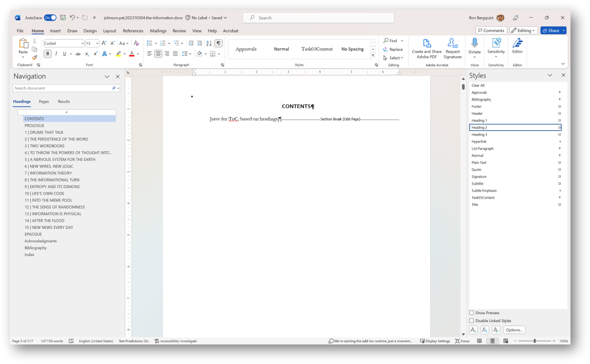Select the Pages tab in the Navigation pane

pos(44,101)
